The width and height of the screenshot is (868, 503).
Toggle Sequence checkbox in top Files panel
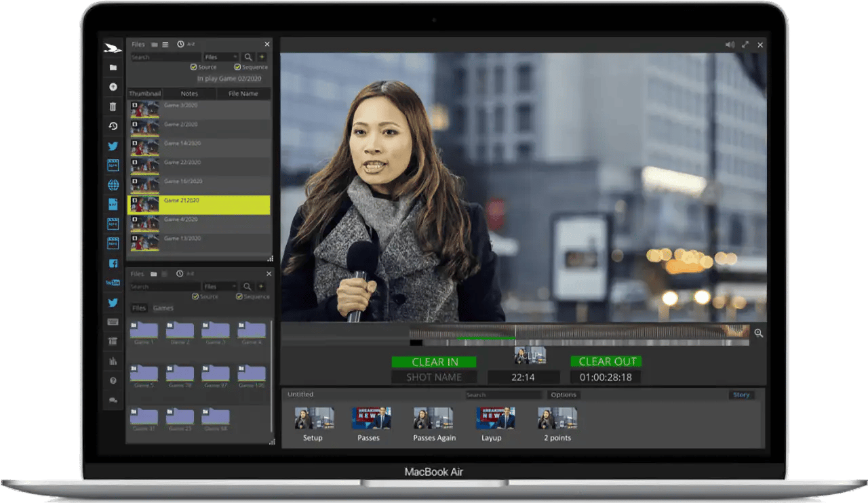tap(237, 67)
